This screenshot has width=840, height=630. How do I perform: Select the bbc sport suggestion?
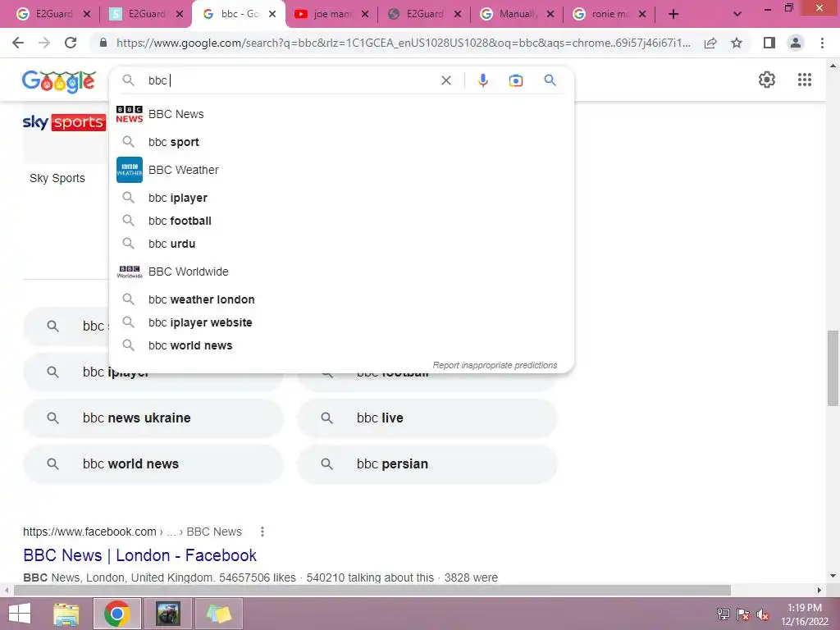(x=341, y=142)
